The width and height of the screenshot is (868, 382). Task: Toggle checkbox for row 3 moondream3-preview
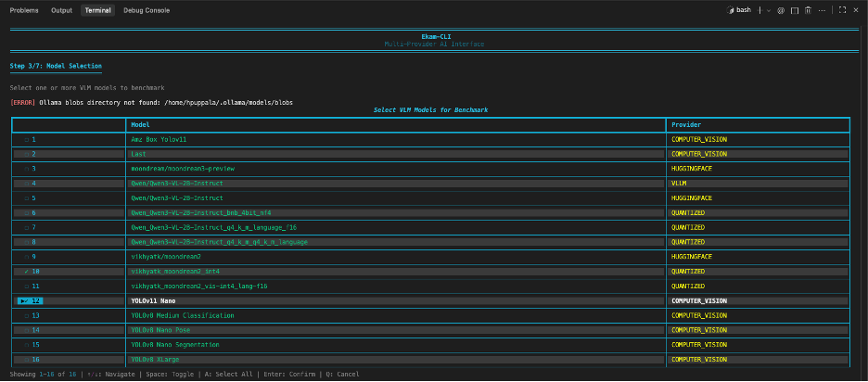(x=27, y=169)
